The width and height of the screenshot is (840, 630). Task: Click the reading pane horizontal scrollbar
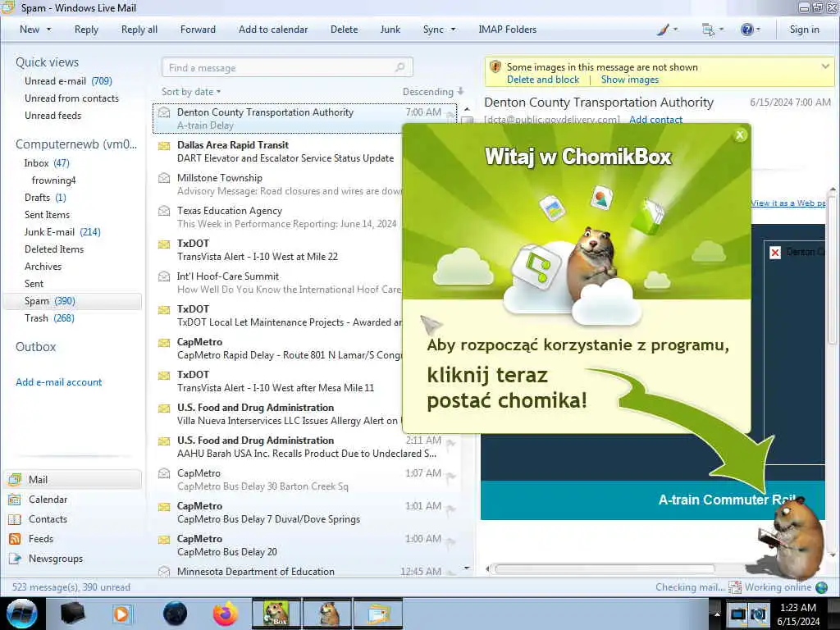pyautogui.click(x=605, y=568)
